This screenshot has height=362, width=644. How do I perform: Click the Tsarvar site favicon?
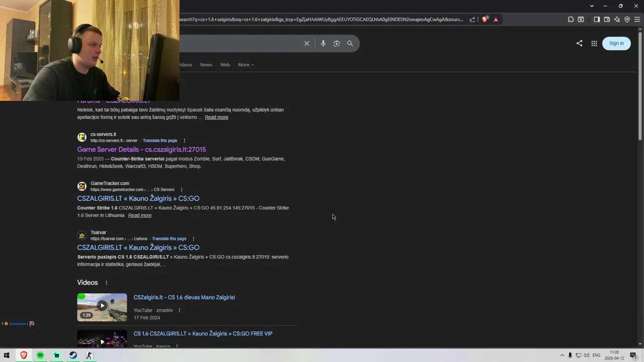[82, 235]
